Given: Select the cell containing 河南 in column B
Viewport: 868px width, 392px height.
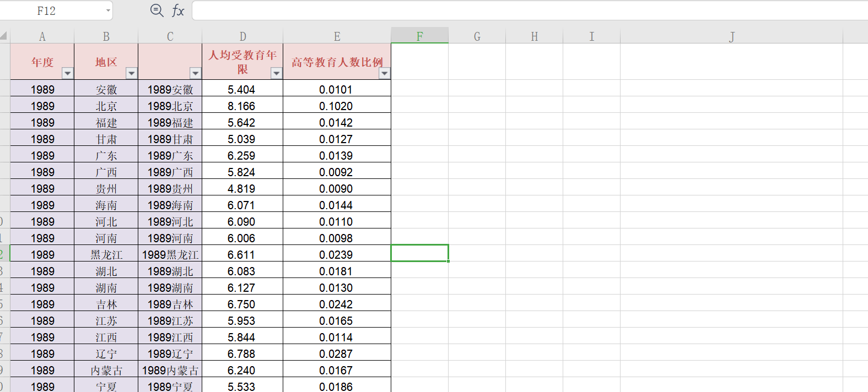Looking at the screenshot, I should (106, 238).
